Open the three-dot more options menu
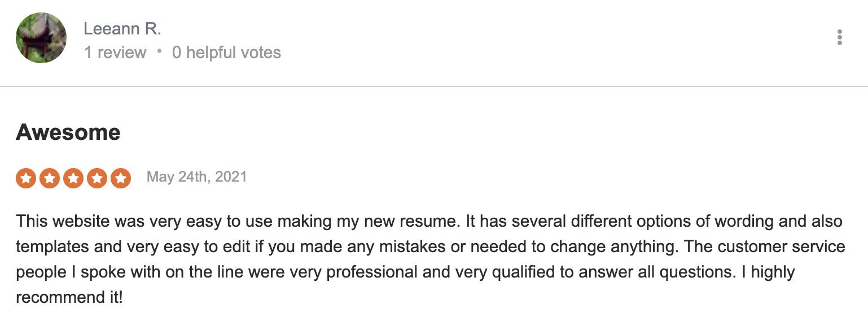 [x=840, y=38]
